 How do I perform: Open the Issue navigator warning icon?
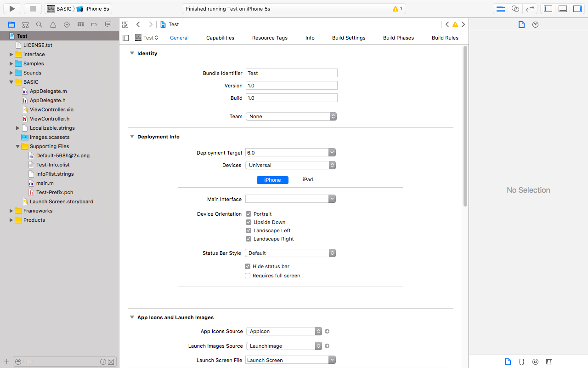[x=53, y=24]
